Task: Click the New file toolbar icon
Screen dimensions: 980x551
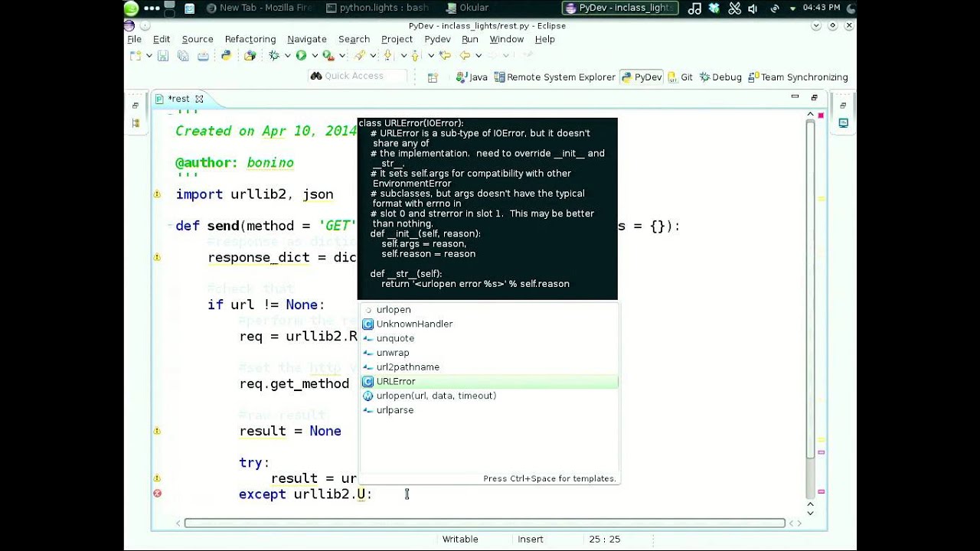Action: click(x=136, y=55)
